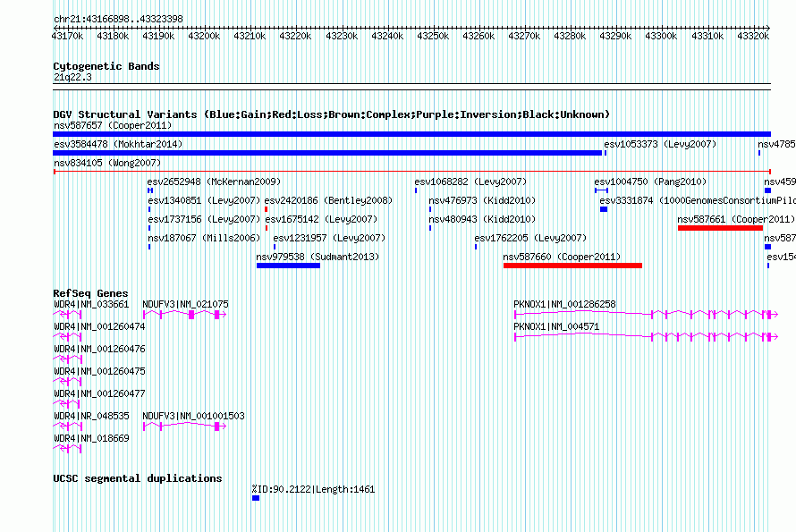The height and width of the screenshot is (532, 796).
Task: Click the red nsv587661 (Cooper2011) loss bar
Action: point(720,228)
